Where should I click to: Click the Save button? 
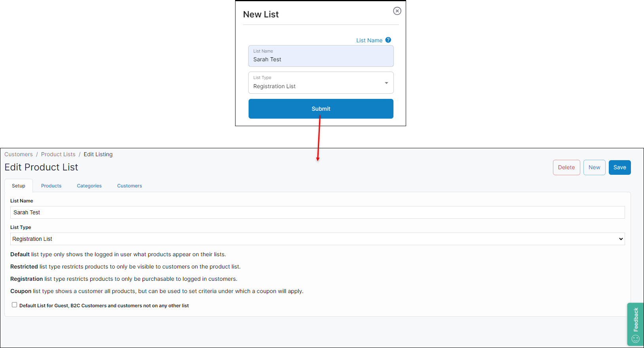(619, 167)
